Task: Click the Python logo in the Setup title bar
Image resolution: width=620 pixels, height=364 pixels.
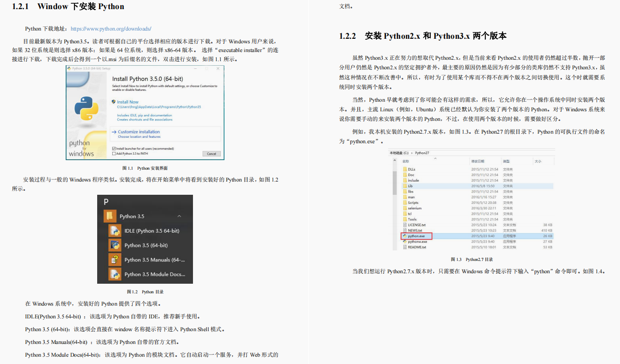Action: click(x=68, y=68)
